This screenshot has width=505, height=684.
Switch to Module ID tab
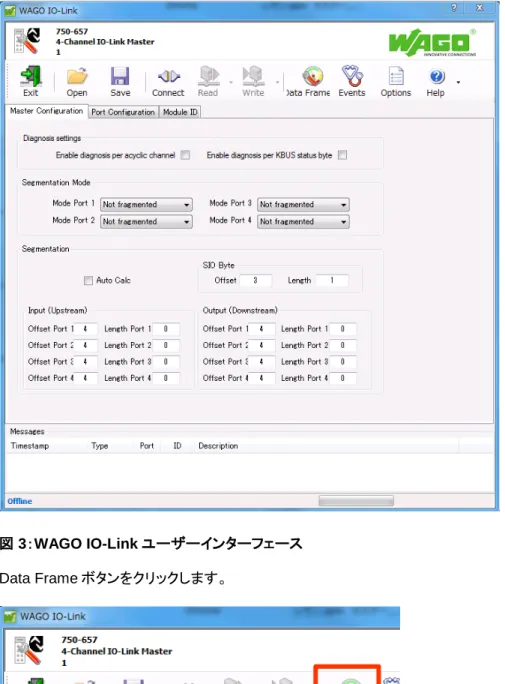click(x=180, y=112)
